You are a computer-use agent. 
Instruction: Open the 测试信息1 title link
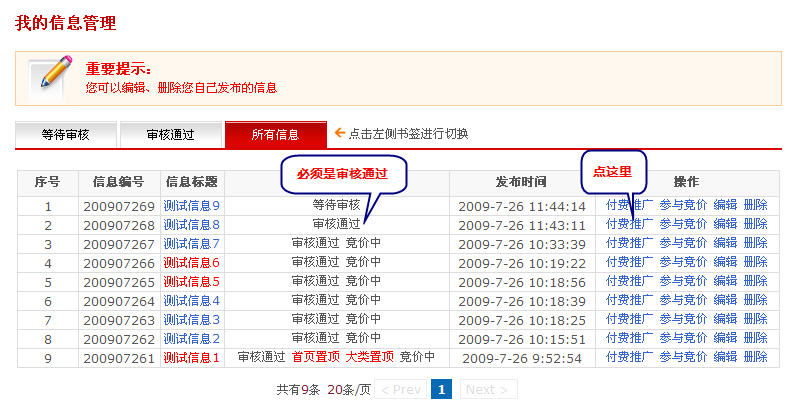click(x=191, y=357)
